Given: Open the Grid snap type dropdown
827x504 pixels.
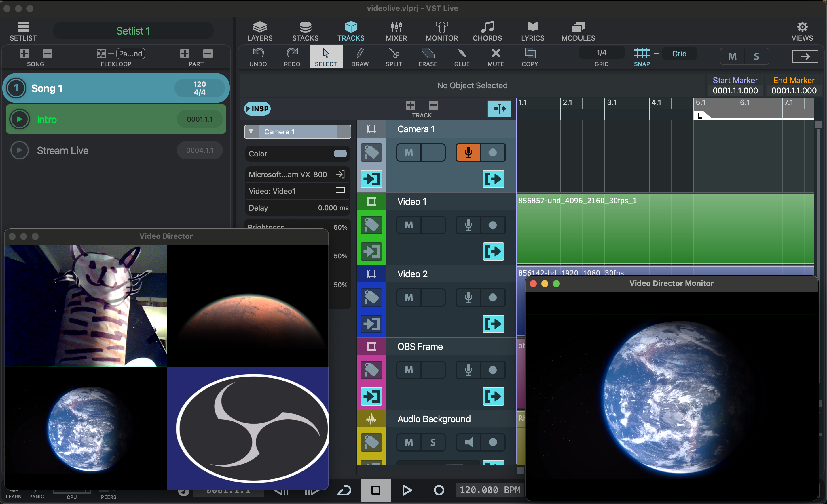Looking at the screenshot, I should (679, 54).
